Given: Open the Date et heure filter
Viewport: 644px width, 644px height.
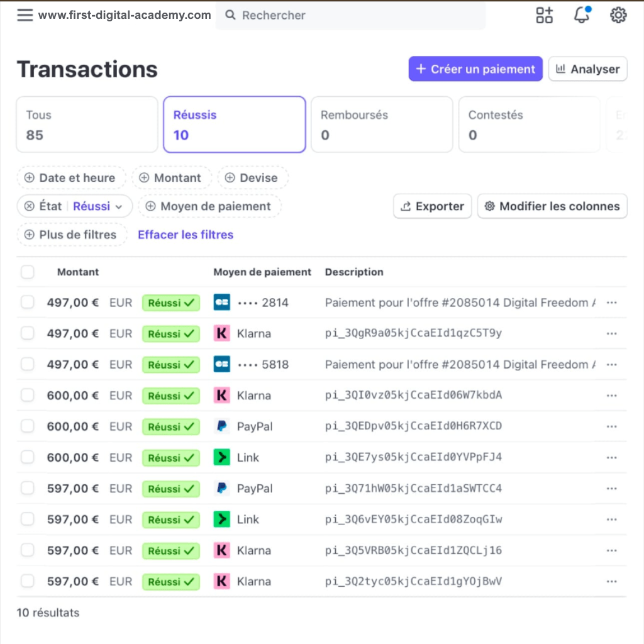Looking at the screenshot, I should (x=70, y=178).
